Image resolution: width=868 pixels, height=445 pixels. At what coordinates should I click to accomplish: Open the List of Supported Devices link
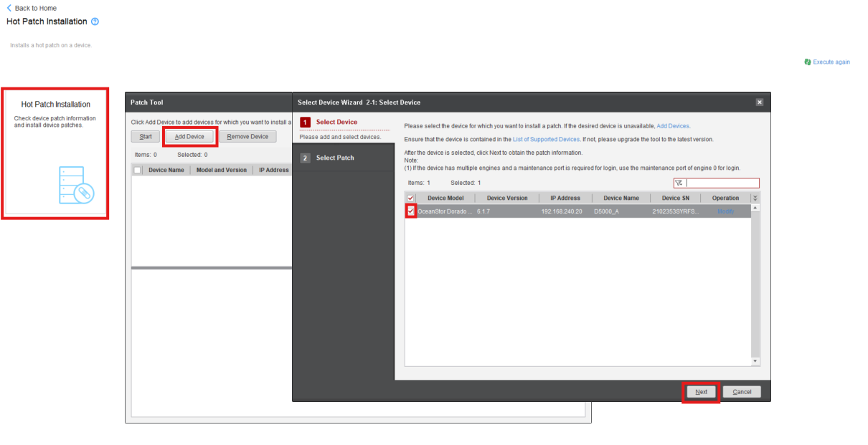pos(545,140)
